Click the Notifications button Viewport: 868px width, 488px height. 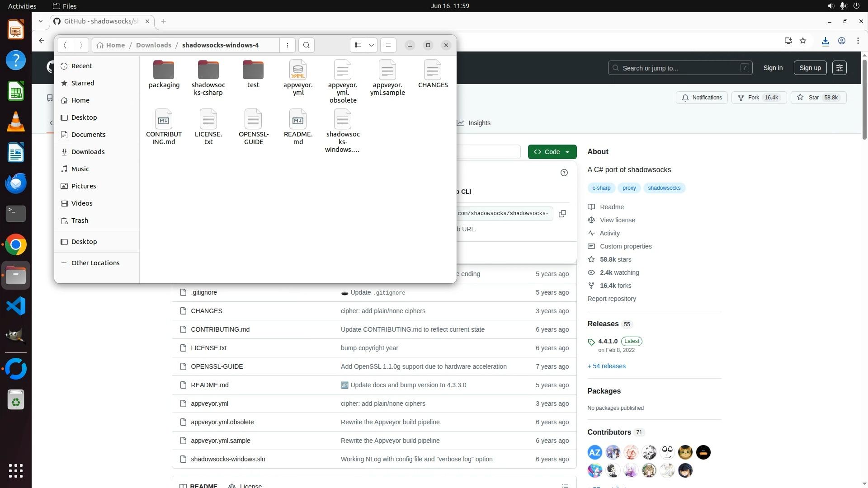[x=702, y=98]
